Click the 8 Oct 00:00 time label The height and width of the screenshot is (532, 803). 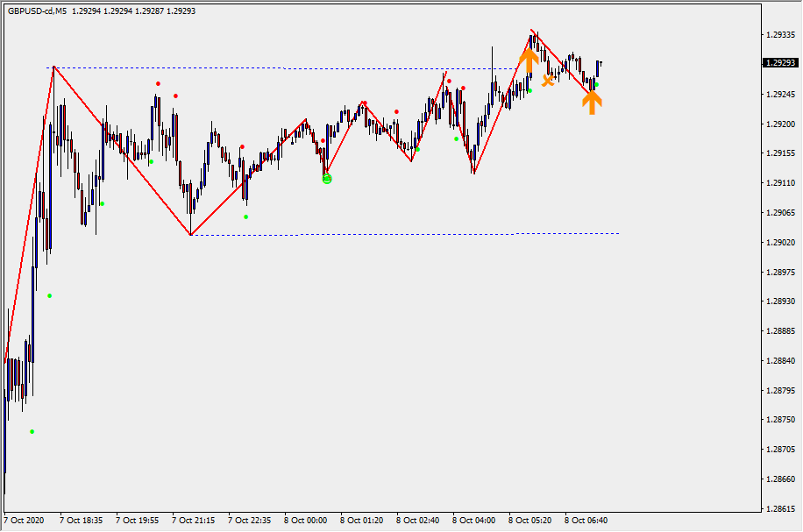pos(305,520)
